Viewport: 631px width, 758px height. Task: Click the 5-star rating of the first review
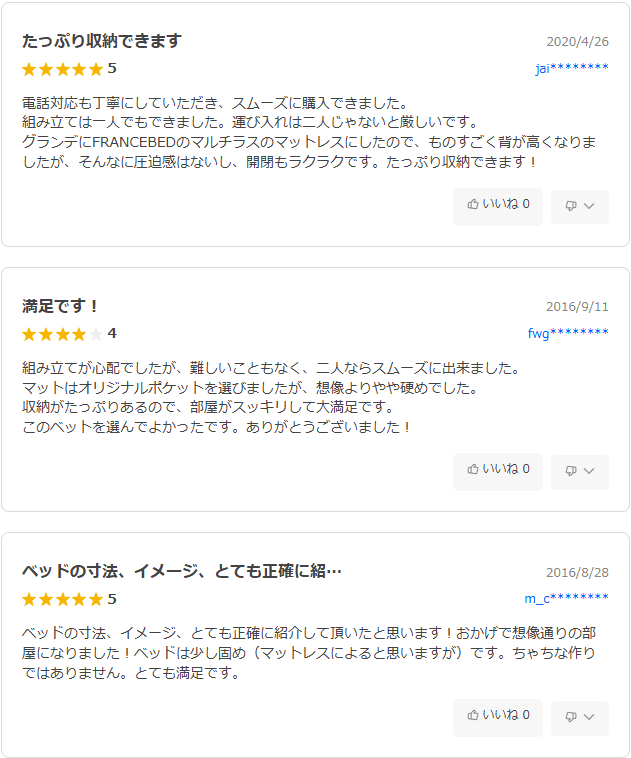(62, 69)
